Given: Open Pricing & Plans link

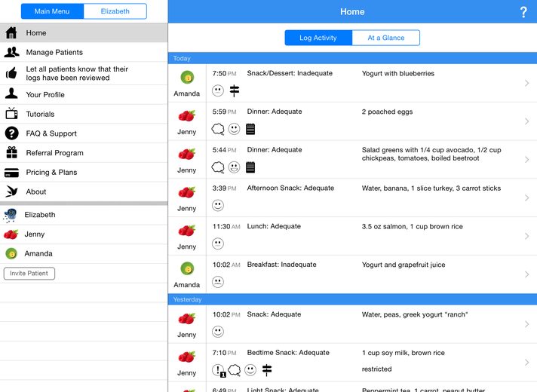Looking at the screenshot, I should 84,172.
